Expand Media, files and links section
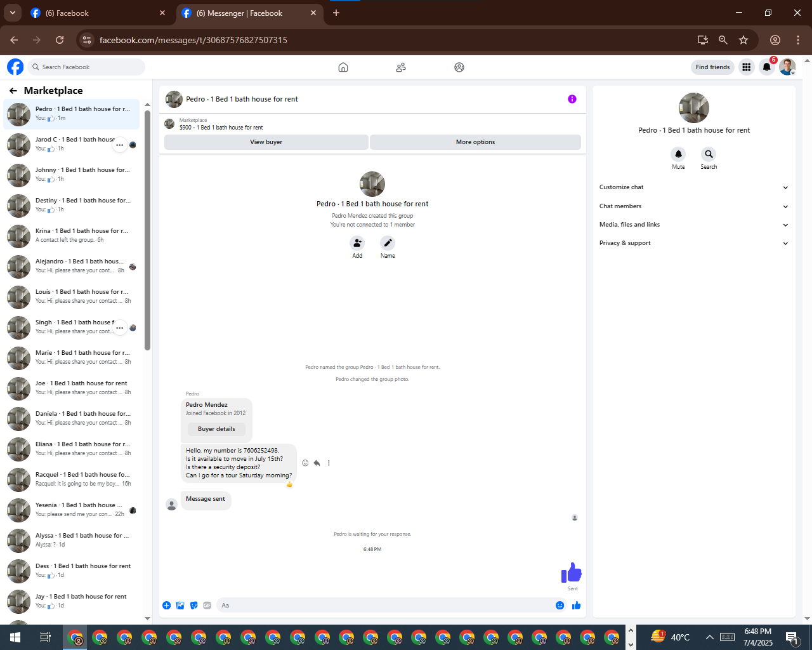This screenshot has width=812, height=650. (x=693, y=225)
